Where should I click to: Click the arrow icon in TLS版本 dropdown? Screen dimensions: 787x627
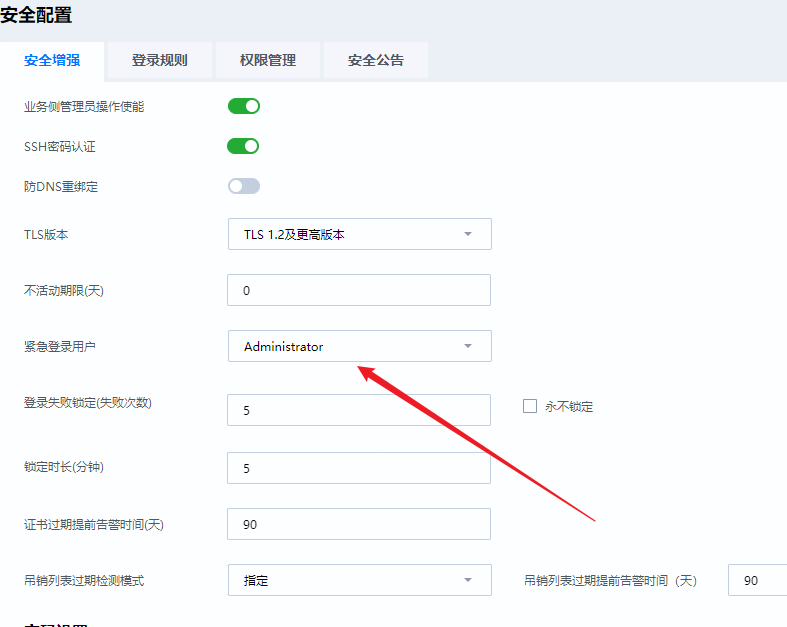pyautogui.click(x=467, y=234)
